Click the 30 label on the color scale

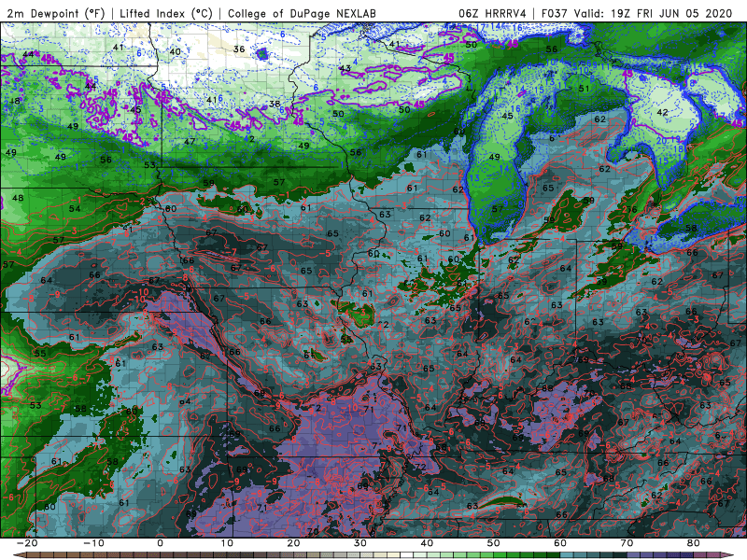[x=360, y=543]
